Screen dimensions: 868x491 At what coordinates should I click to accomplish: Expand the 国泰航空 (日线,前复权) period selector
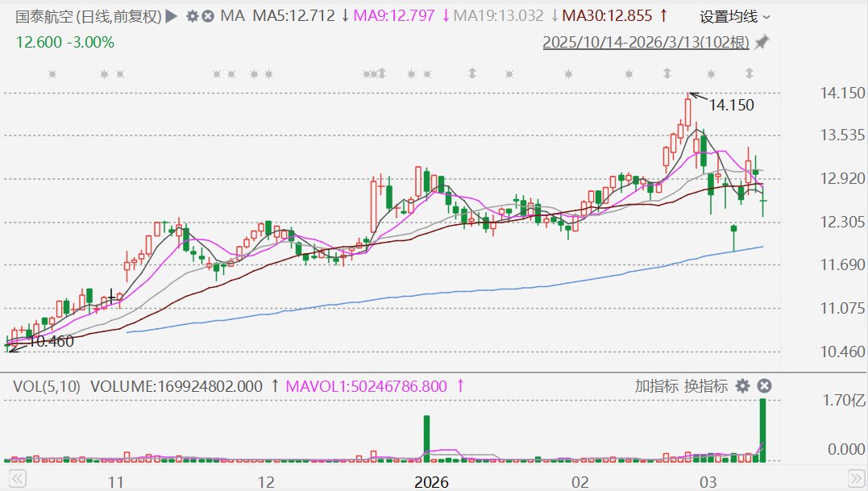(x=89, y=17)
